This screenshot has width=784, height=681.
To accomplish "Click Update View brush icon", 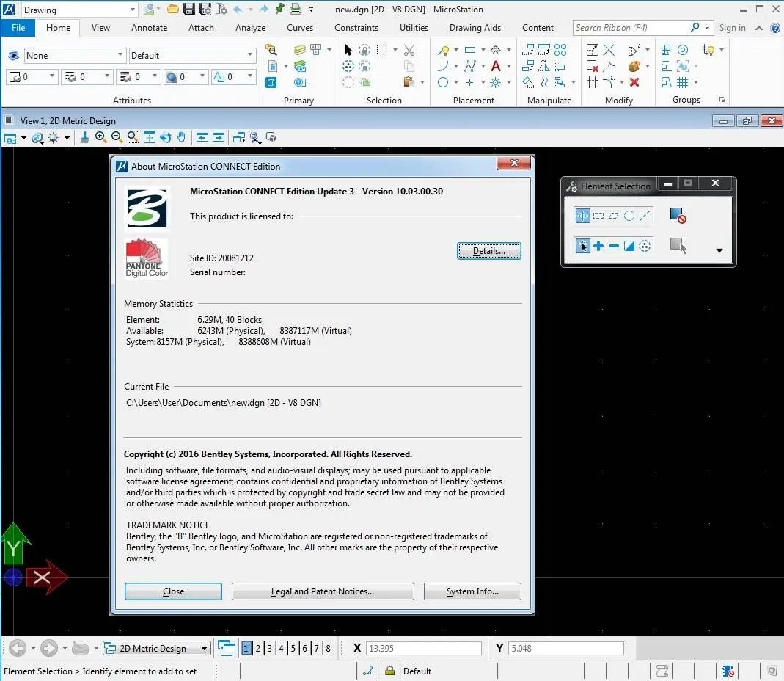I will (x=84, y=137).
